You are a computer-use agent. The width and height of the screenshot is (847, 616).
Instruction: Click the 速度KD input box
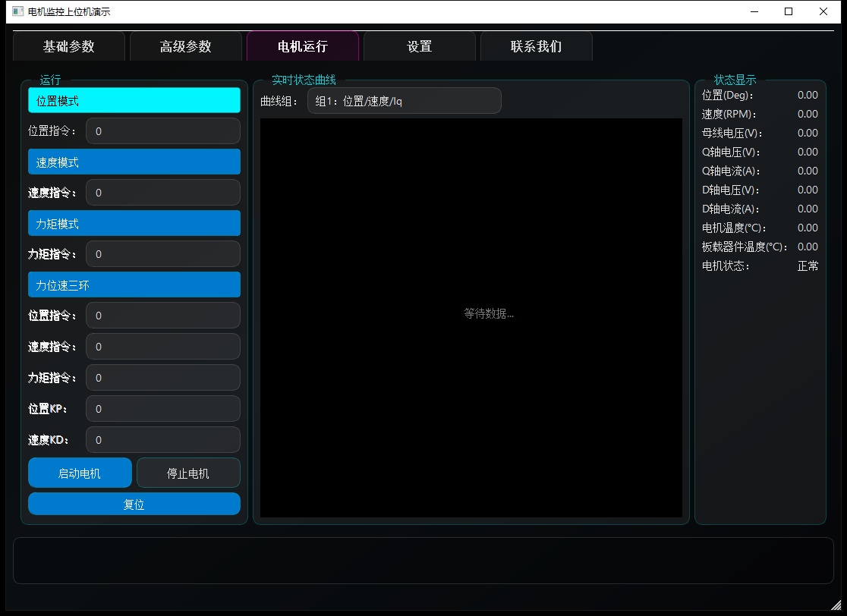(x=163, y=440)
